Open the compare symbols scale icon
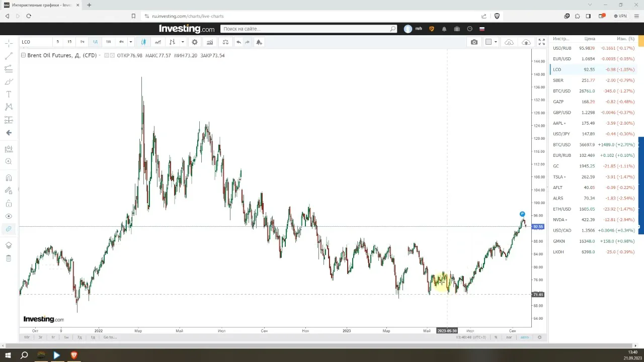 (225, 42)
